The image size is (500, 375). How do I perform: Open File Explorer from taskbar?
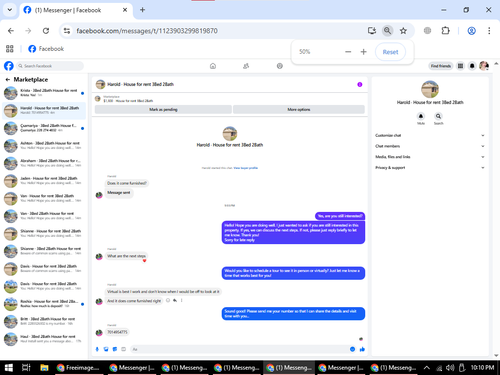click(44, 368)
